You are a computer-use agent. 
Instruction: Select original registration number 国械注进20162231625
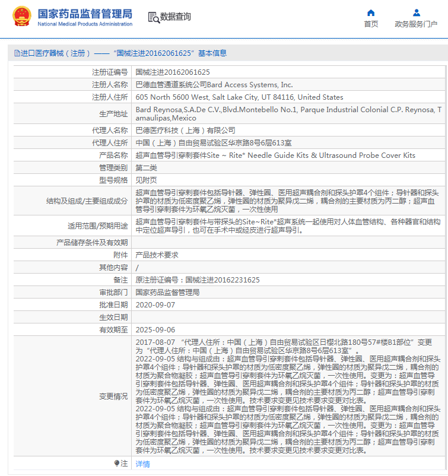(x=223, y=280)
